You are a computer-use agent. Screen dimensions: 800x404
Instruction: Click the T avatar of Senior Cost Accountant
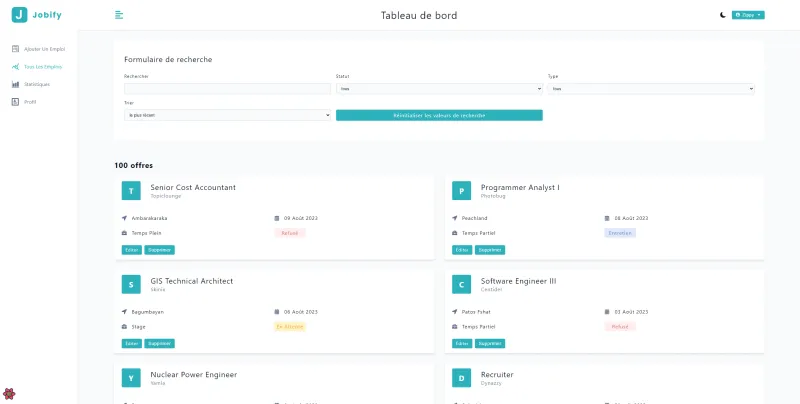(131, 190)
